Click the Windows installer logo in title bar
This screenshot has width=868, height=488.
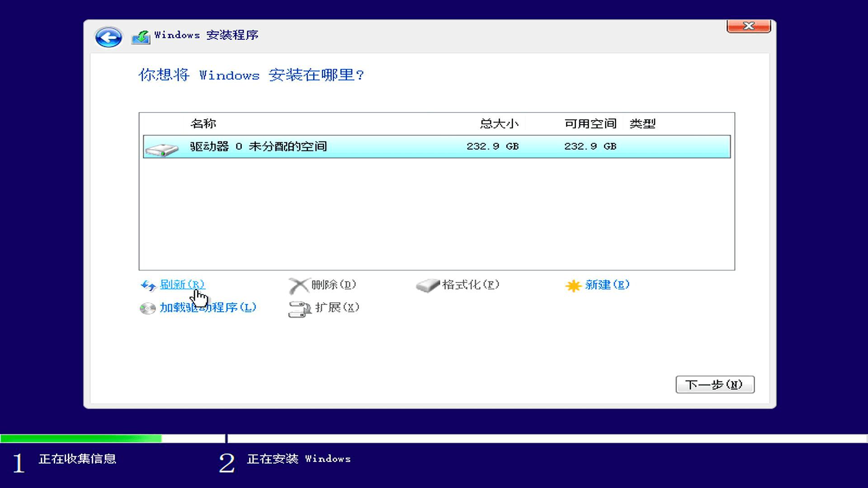(141, 36)
